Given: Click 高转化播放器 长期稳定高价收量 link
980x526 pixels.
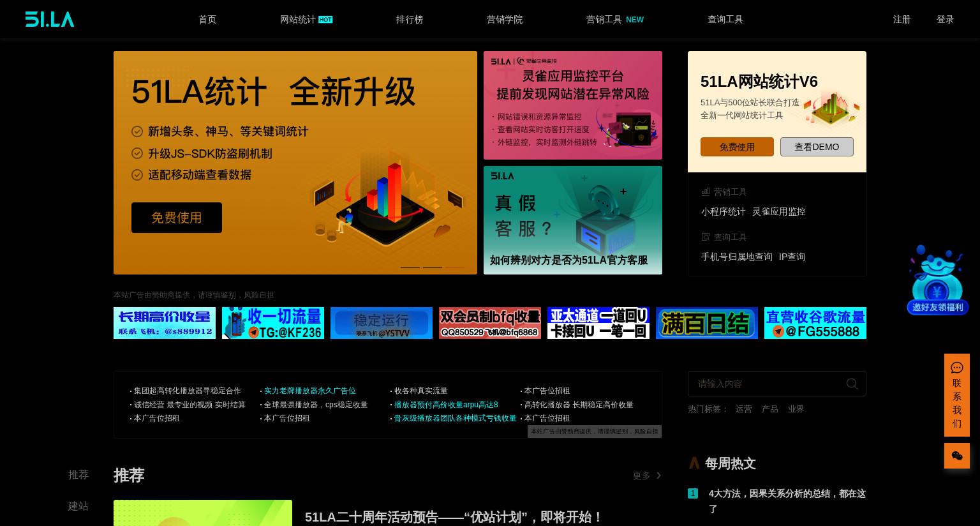Looking at the screenshot, I should coord(579,405).
